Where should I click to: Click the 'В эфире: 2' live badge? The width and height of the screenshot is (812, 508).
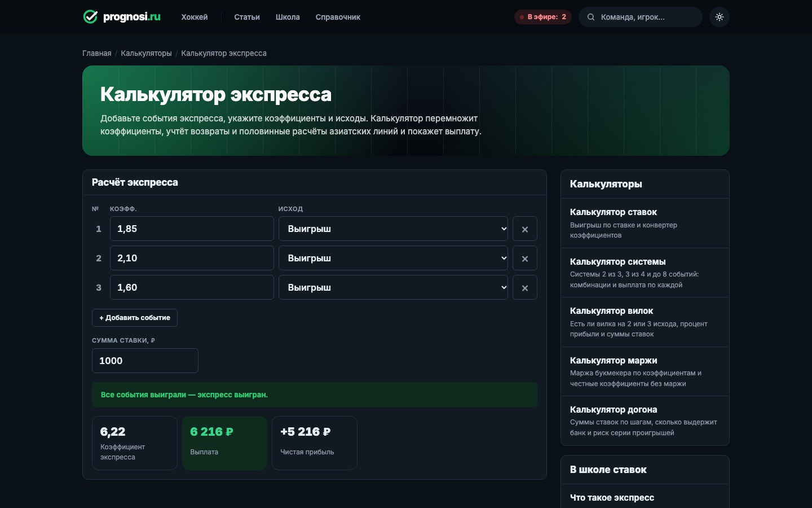click(x=543, y=17)
